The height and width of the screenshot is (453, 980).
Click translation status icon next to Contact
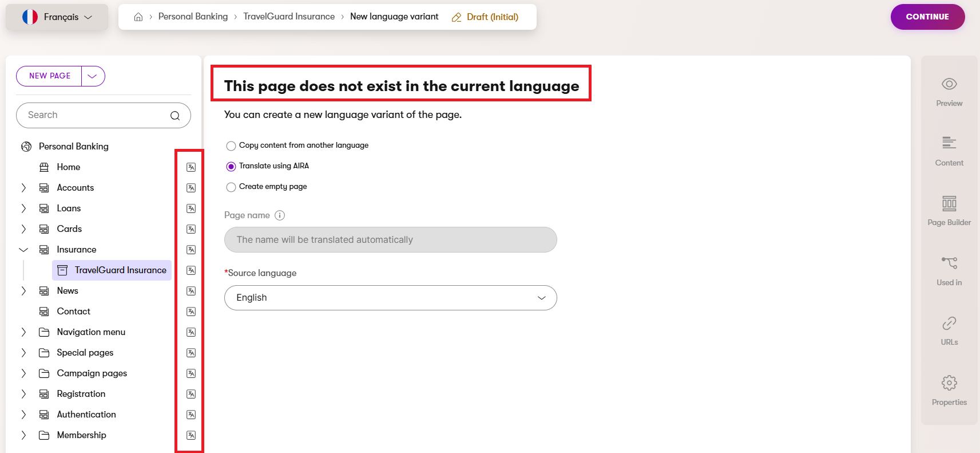pos(191,312)
